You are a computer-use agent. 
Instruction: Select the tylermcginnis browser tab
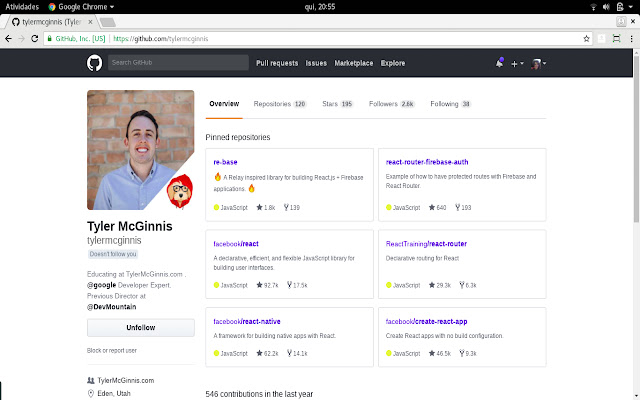click(x=52, y=22)
